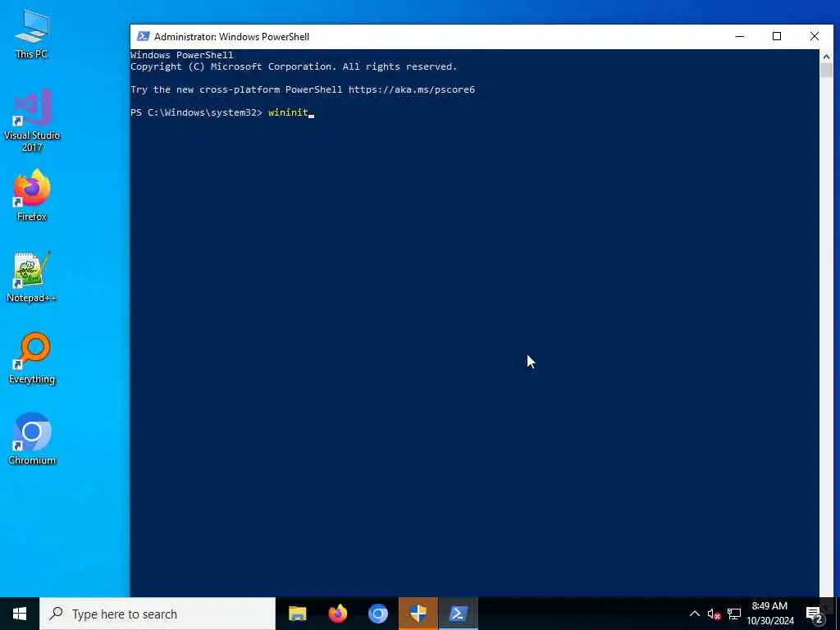Minimize the PowerShell window
840x630 pixels.
click(740, 36)
